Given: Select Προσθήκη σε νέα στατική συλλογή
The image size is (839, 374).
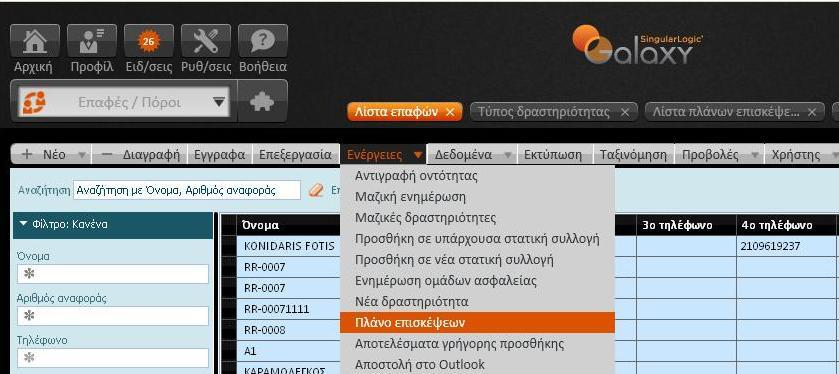Looking at the screenshot, I should 477,259.
